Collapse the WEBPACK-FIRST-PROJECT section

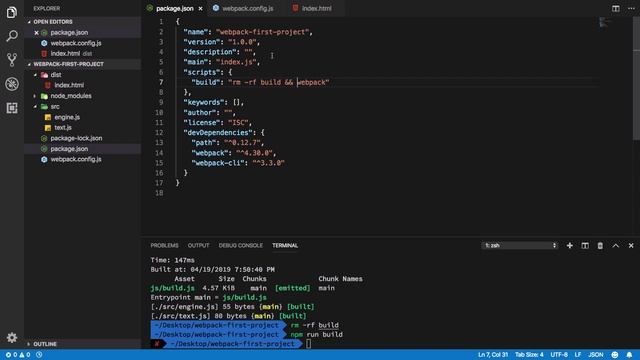click(x=29, y=64)
